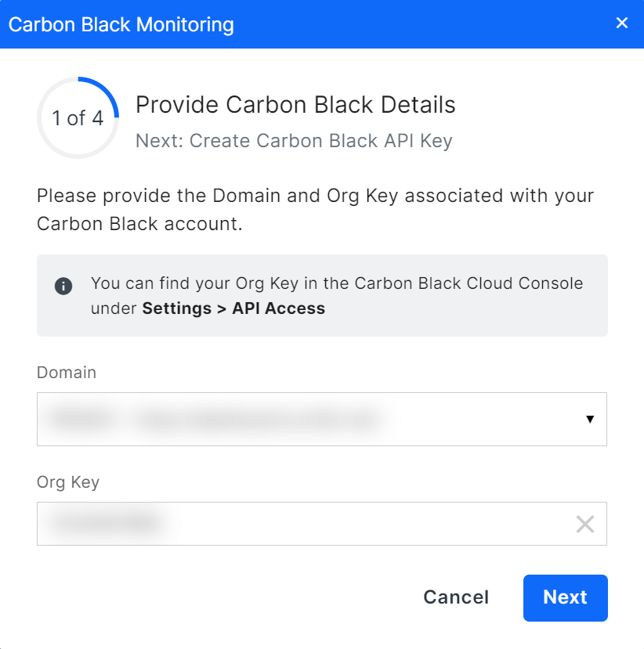The width and height of the screenshot is (644, 649).
Task: Click the info icon in the hint box
Action: (x=63, y=286)
